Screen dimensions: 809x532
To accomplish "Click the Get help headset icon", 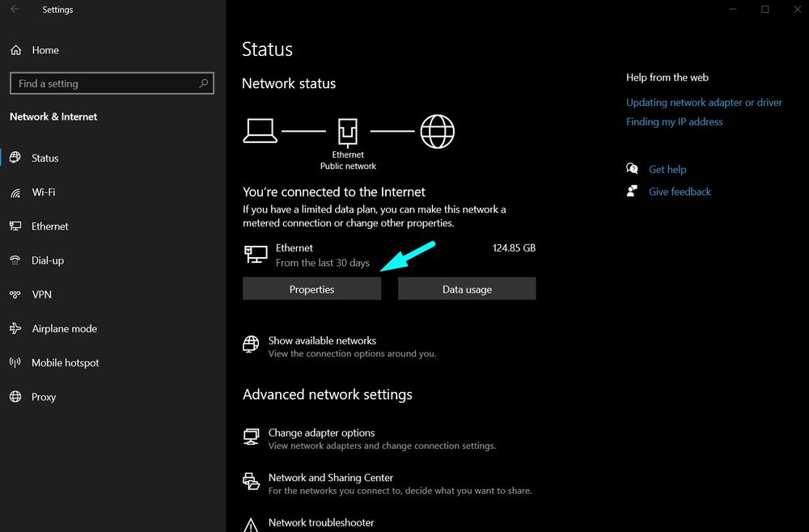I will tap(633, 168).
